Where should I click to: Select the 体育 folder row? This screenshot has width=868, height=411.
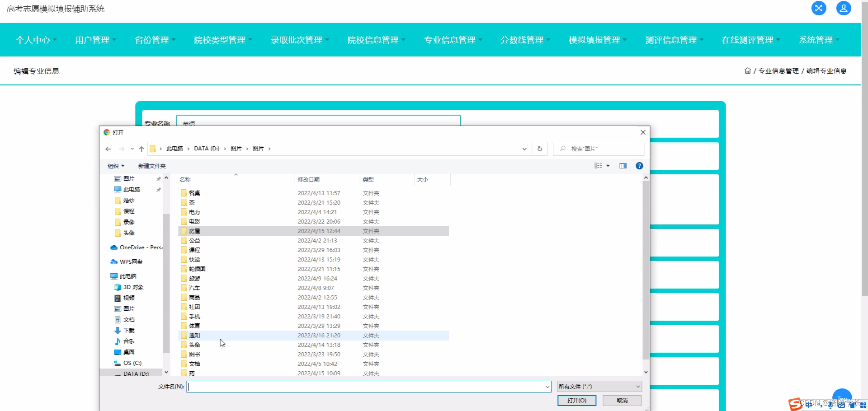314,326
